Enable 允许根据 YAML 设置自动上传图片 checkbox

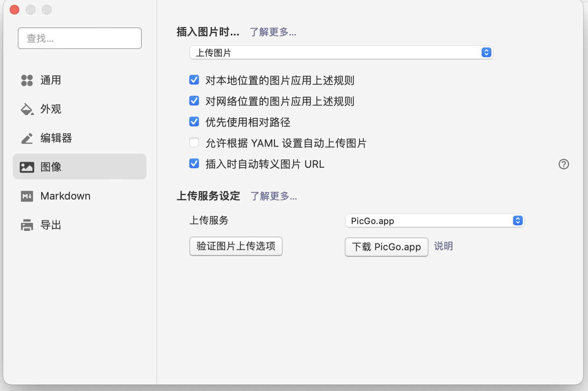tap(194, 142)
